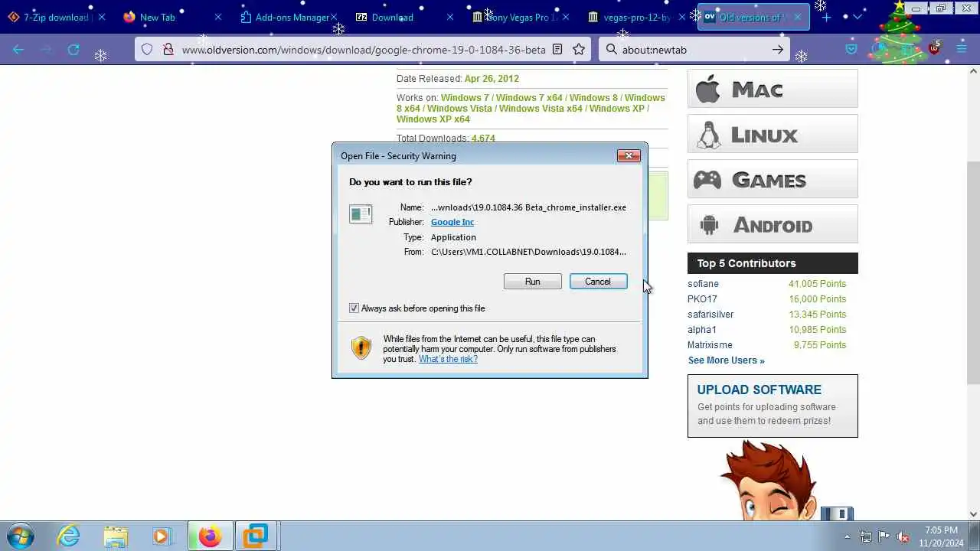Go back with the back arrow
The width and height of the screenshot is (980, 551).
pos(18,49)
